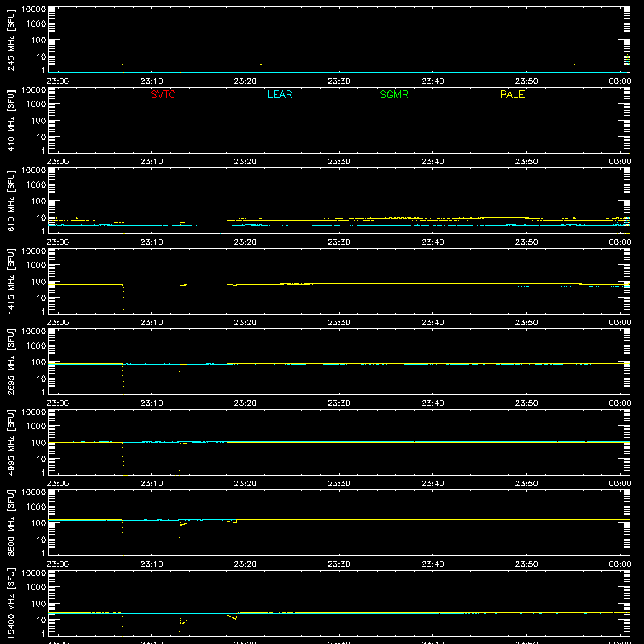
Task: Select the yellow PALE station legend label
Action: tap(512, 94)
